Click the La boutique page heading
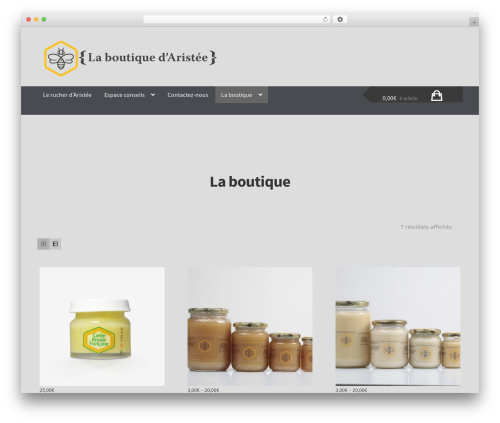Image resolution: width=500 pixels, height=423 pixels. (x=250, y=182)
